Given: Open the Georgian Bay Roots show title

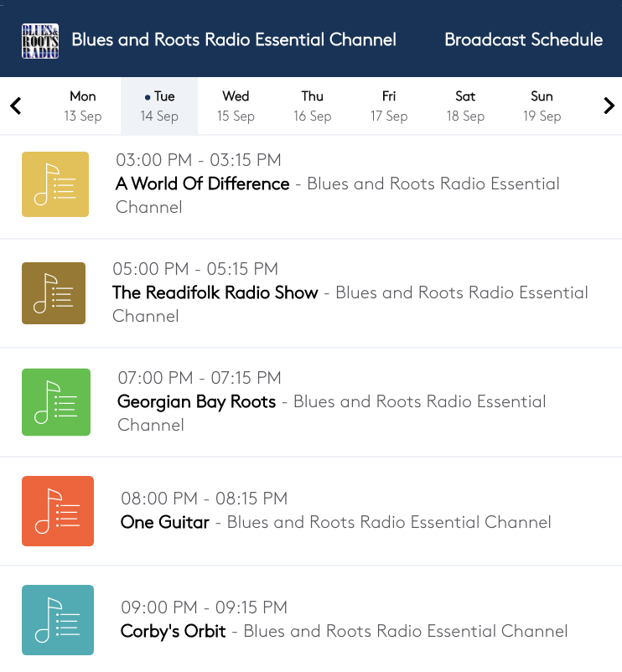Looking at the screenshot, I should click(x=197, y=402).
